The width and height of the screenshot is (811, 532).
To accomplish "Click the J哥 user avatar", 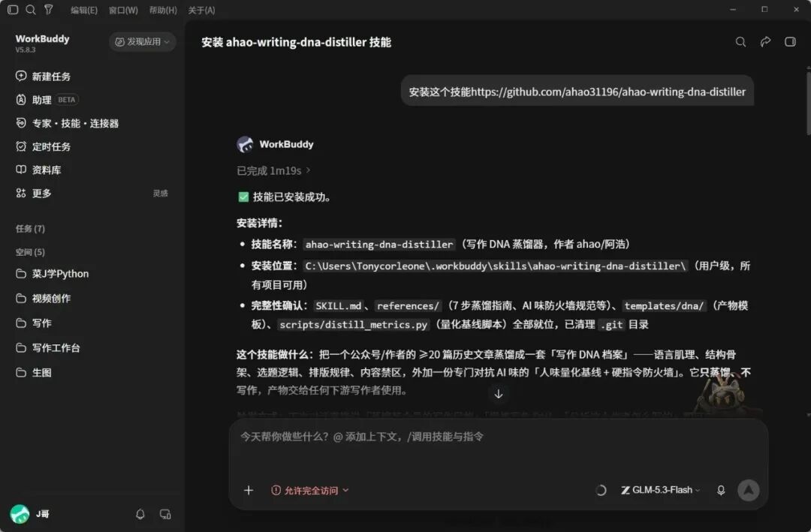I will click(20, 514).
